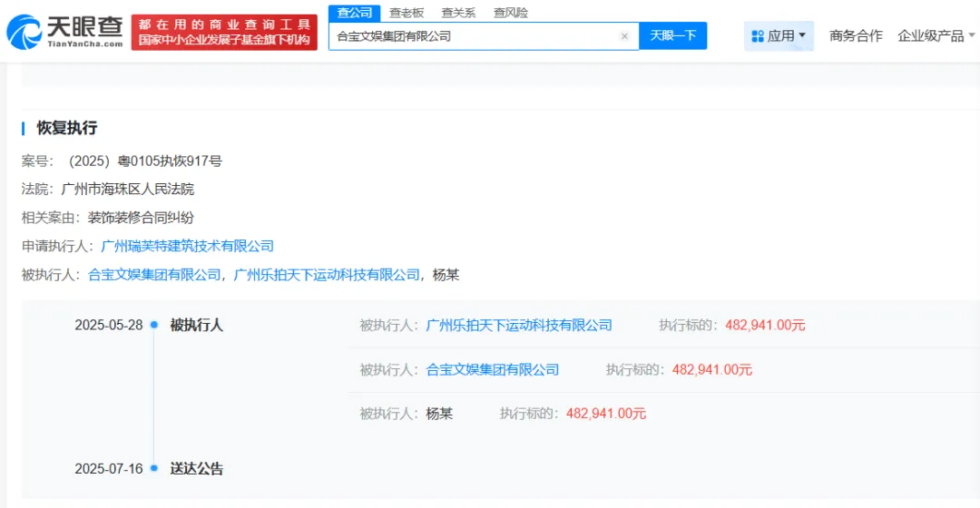
Task: Click 482,941.00元 amount in 杨某 row
Action: point(605,414)
